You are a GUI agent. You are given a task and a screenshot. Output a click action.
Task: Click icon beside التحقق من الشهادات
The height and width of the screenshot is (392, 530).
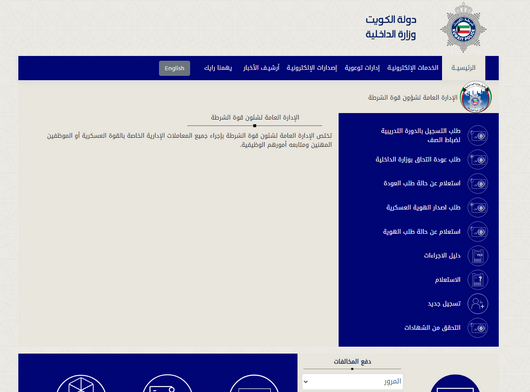click(478, 328)
